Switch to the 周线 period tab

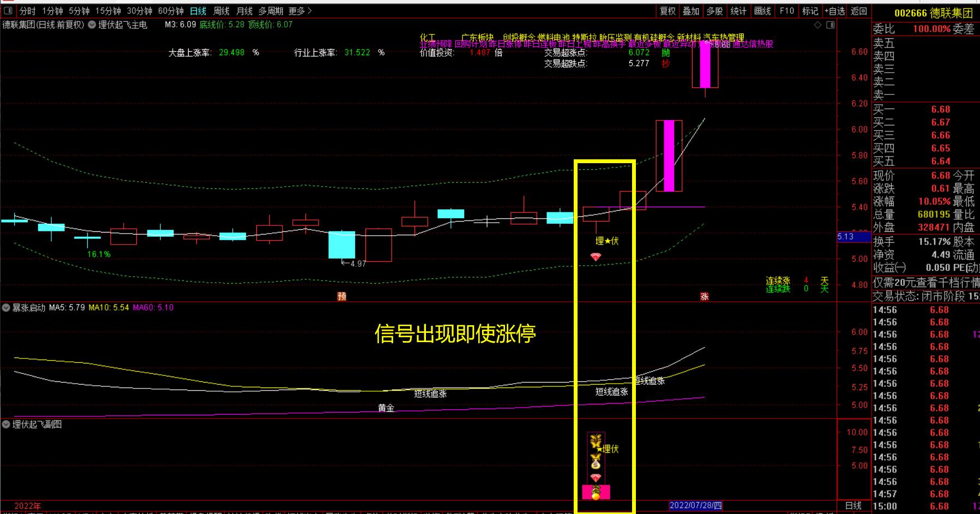221,11
